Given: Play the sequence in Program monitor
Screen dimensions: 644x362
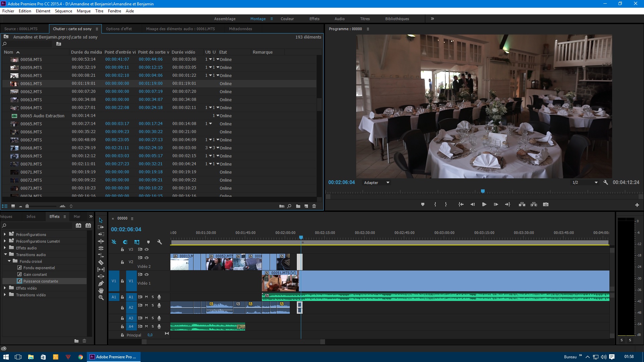Looking at the screenshot, I should [484, 204].
